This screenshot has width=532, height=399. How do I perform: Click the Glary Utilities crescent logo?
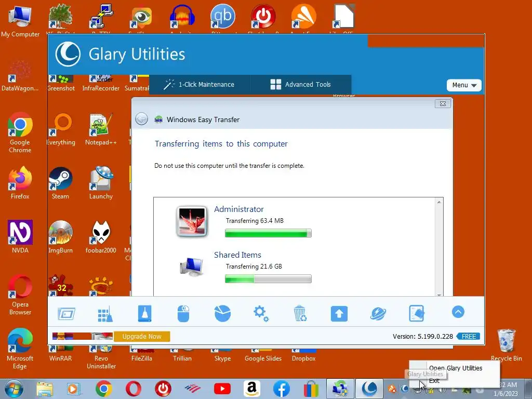[x=68, y=54]
